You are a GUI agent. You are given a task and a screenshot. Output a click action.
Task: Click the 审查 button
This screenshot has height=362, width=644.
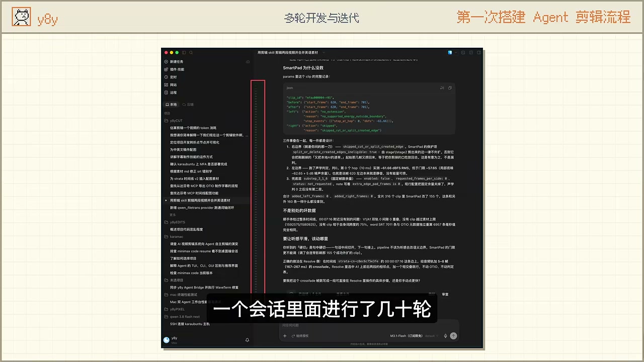[445, 294]
